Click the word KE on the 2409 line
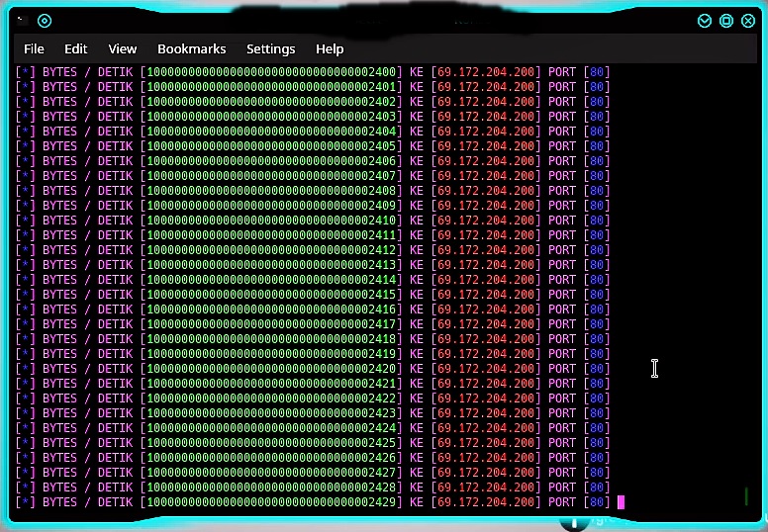 coord(417,206)
